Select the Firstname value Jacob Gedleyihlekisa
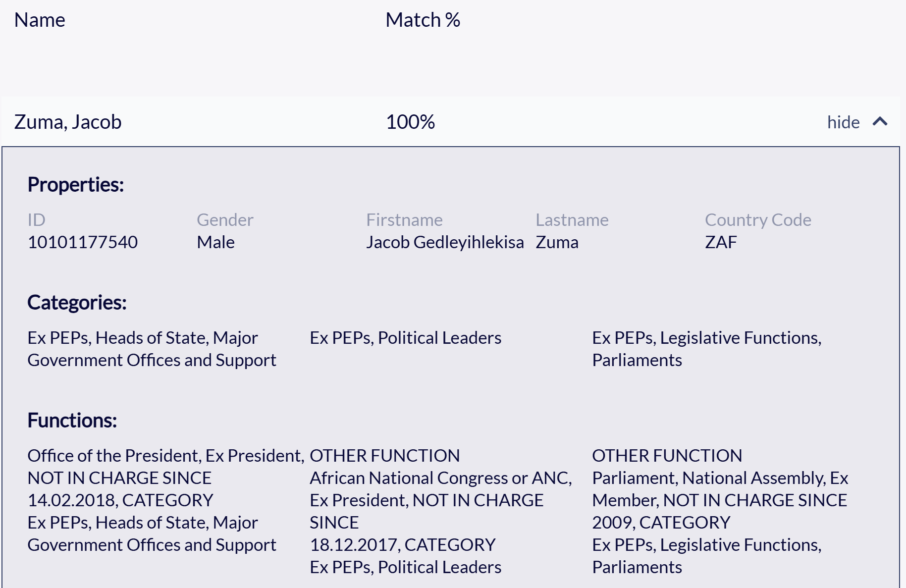Screen dimensions: 906x588 tap(445, 242)
